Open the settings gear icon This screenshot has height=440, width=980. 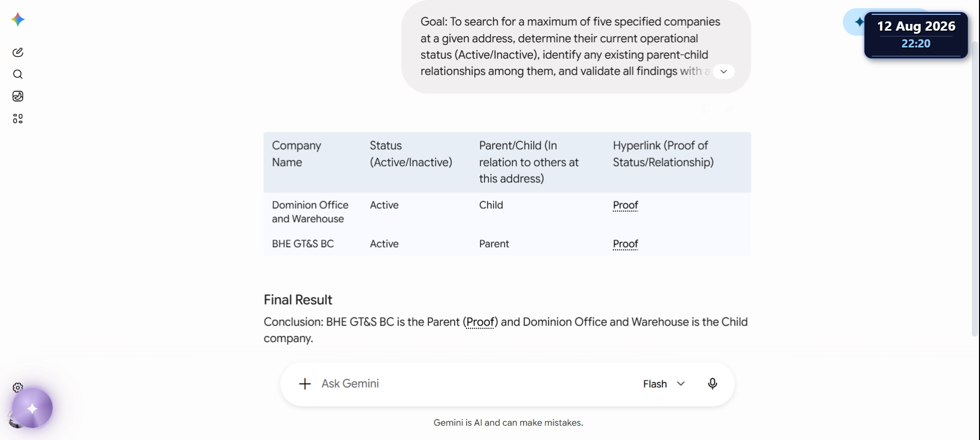tap(18, 387)
